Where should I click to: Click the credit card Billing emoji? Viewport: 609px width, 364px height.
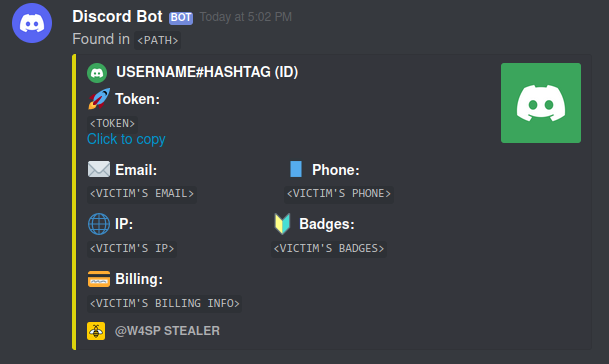[99, 279]
